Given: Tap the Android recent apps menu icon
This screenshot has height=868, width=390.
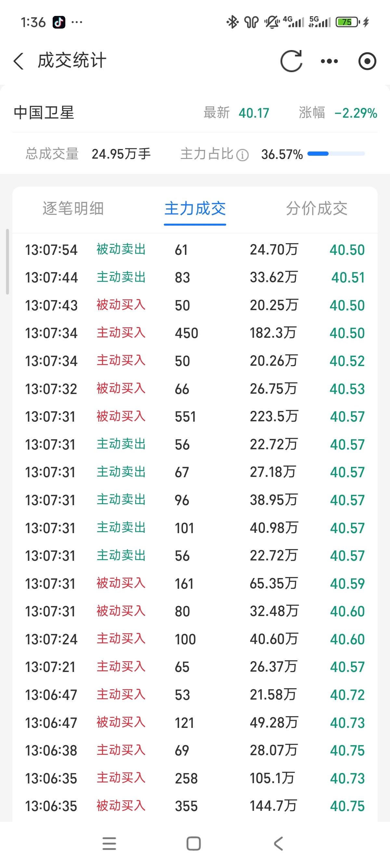Looking at the screenshot, I should click(109, 843).
